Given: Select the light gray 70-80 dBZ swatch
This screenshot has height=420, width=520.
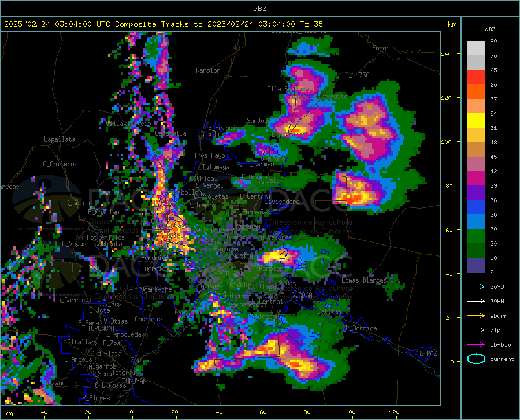Looking at the screenshot, I should tap(476, 49).
